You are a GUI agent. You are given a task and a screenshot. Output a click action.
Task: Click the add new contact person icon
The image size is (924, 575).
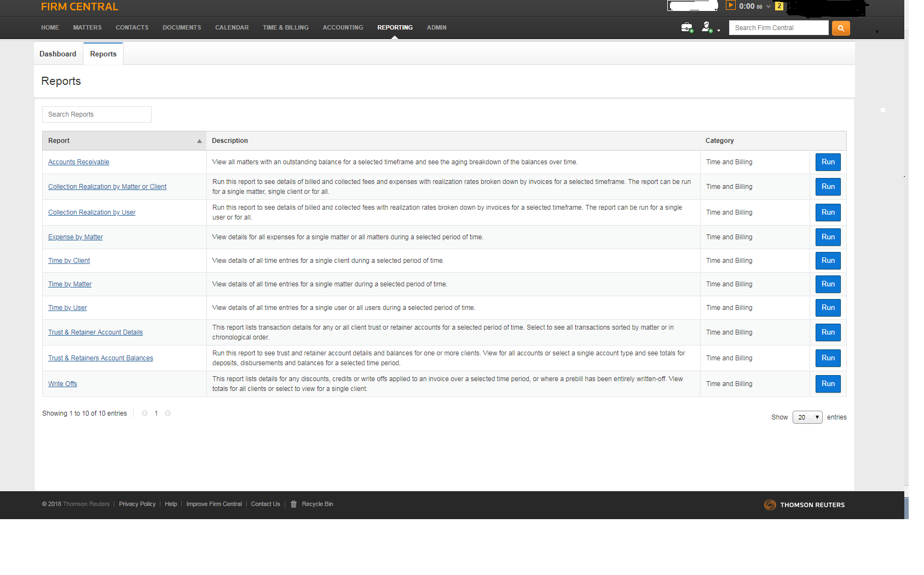[x=707, y=27]
